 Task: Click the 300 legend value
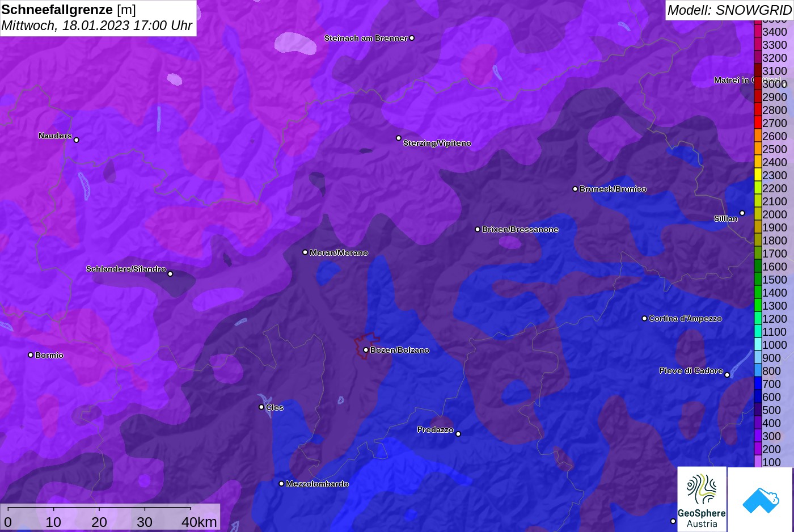coord(771,436)
